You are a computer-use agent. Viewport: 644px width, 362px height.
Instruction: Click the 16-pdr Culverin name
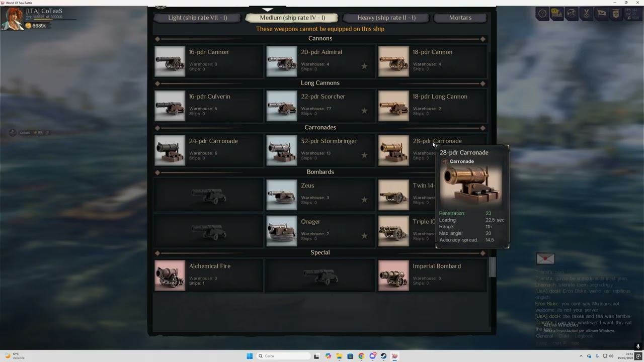pyautogui.click(x=210, y=97)
